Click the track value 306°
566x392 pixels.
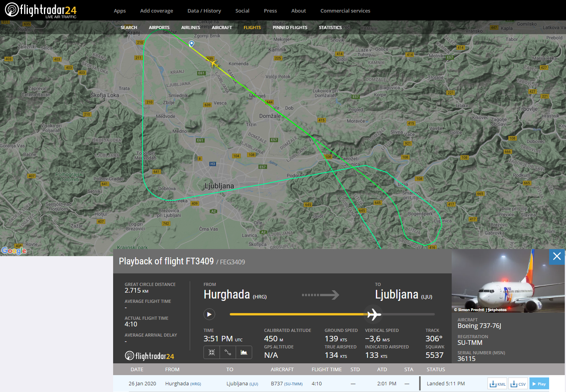click(x=434, y=339)
